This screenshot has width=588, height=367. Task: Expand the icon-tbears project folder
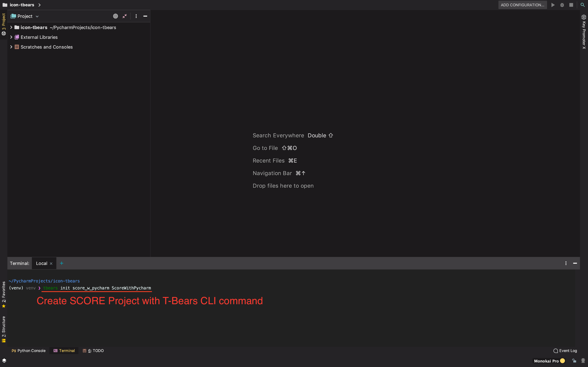coord(11,27)
